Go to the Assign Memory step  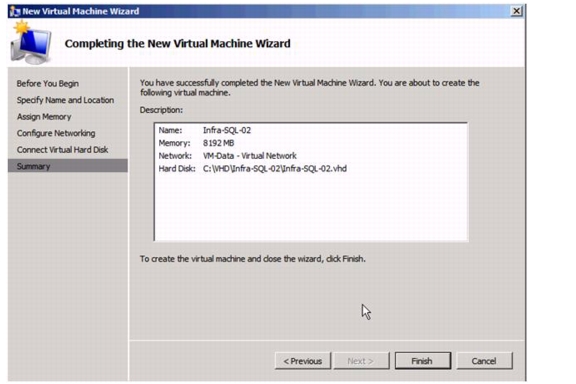point(44,116)
